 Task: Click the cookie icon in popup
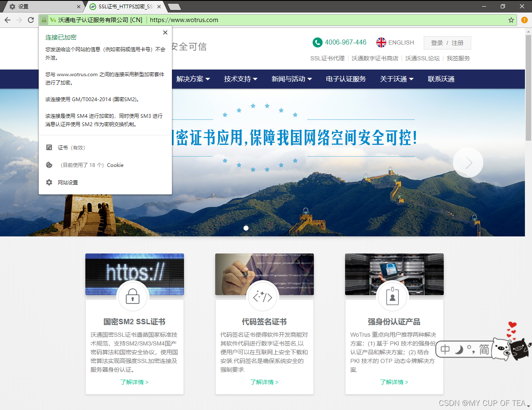(49, 165)
